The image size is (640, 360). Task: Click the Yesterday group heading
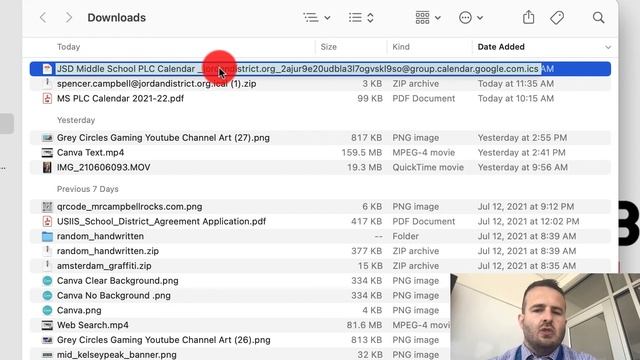click(x=76, y=120)
